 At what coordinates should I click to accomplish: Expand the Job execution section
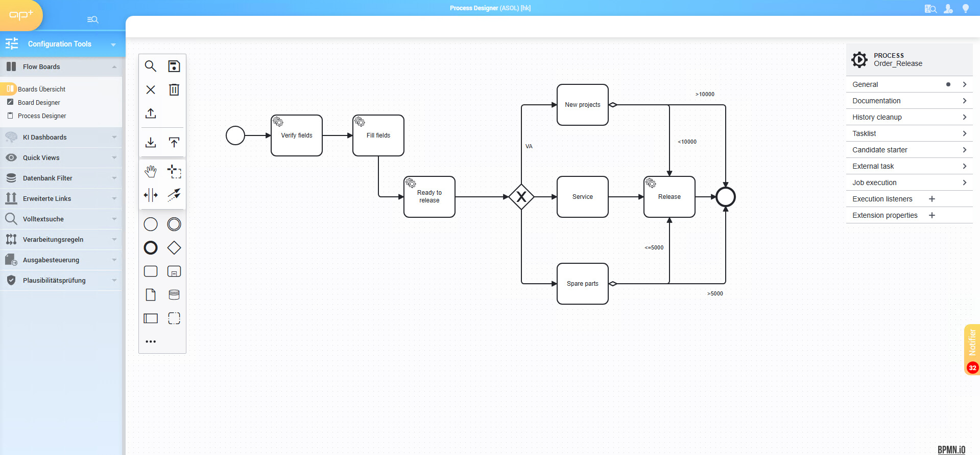(x=909, y=183)
